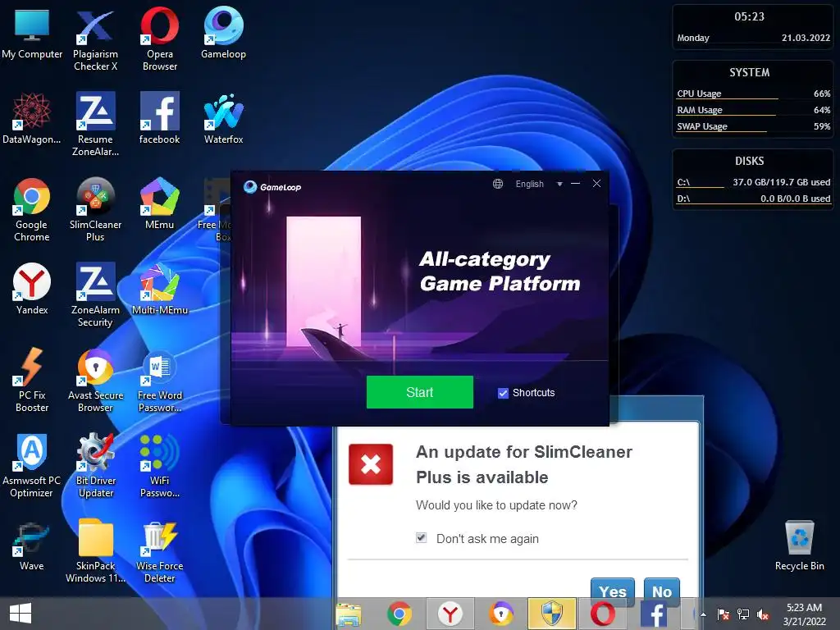Open Opera from the taskbar
Viewport: 840px width, 630px height.
(603, 614)
